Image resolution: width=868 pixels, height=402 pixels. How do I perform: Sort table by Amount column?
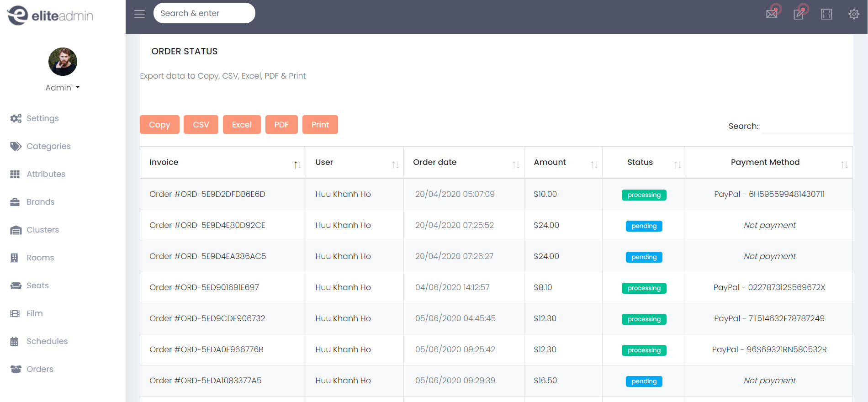pyautogui.click(x=563, y=163)
